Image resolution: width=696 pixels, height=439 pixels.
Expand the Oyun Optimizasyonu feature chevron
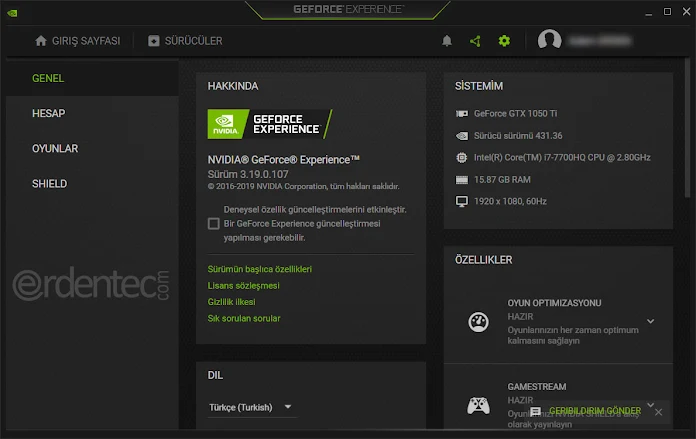point(650,321)
